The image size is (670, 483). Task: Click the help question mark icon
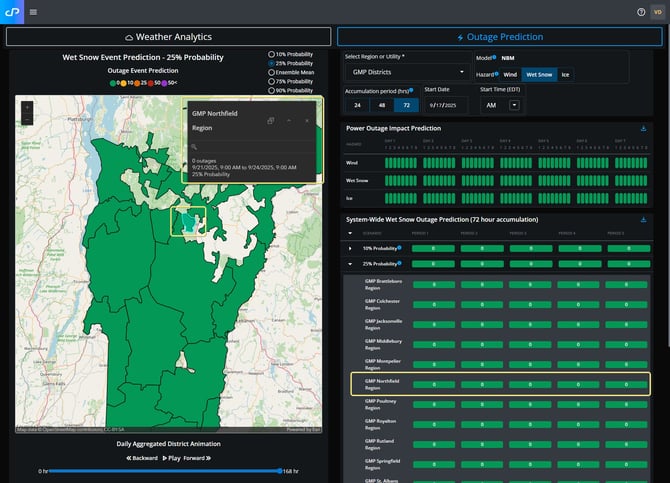pos(641,12)
